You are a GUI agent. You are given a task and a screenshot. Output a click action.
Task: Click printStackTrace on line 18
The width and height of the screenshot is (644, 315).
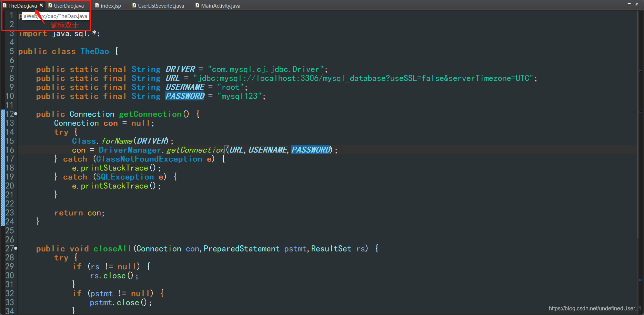[x=114, y=168]
